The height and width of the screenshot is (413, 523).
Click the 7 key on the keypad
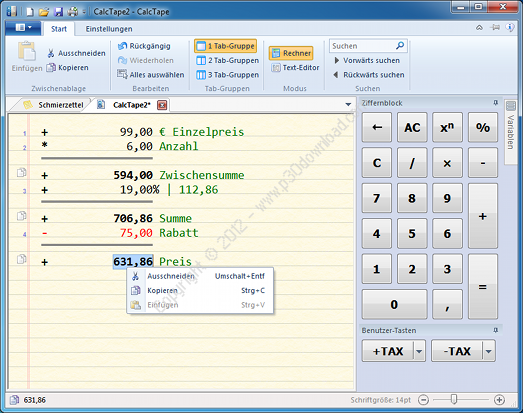coord(377,198)
